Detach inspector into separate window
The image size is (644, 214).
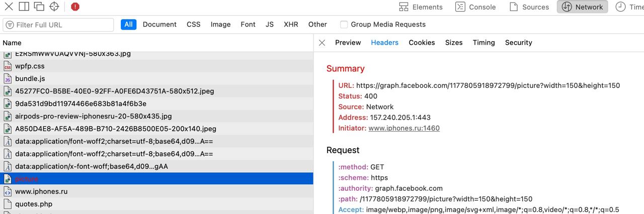coord(39,7)
